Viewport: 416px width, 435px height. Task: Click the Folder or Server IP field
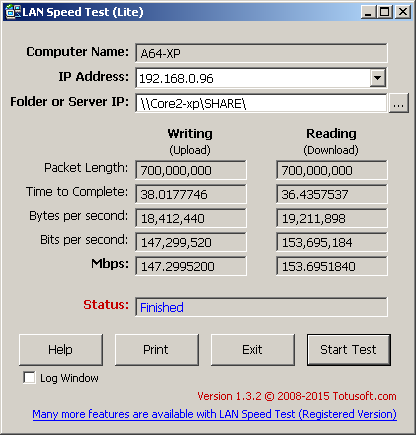(x=261, y=103)
